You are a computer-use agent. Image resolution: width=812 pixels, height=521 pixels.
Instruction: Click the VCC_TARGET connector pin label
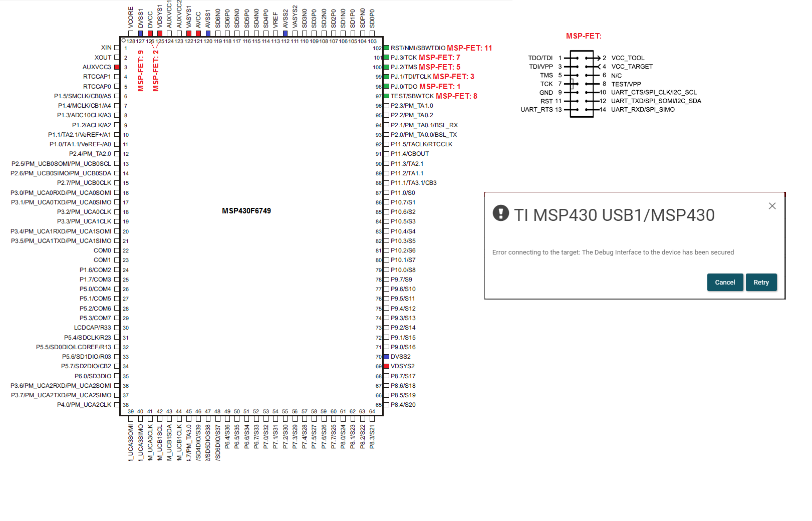[x=632, y=67]
